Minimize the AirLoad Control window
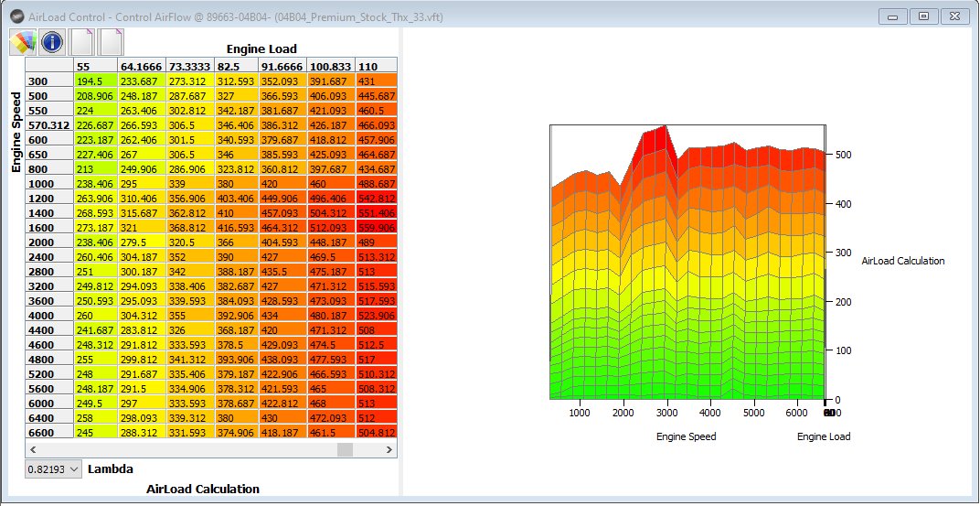Screen dimensions: 980x506 [x=892, y=16]
